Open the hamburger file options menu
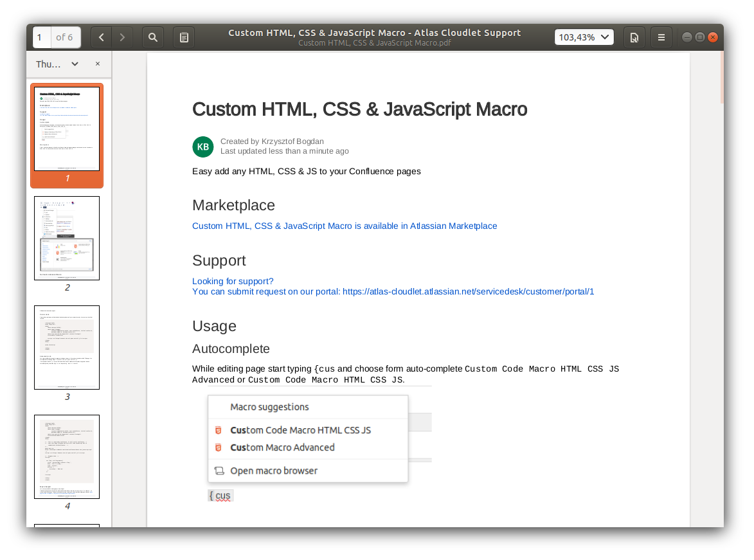Viewport: 754px width, 560px height. tap(661, 37)
